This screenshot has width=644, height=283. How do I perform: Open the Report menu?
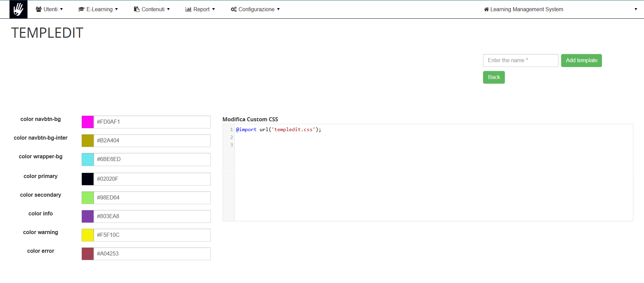(x=200, y=9)
